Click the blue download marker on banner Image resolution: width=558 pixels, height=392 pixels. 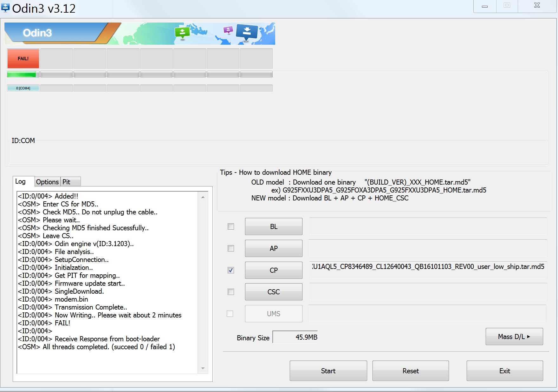[x=247, y=33]
